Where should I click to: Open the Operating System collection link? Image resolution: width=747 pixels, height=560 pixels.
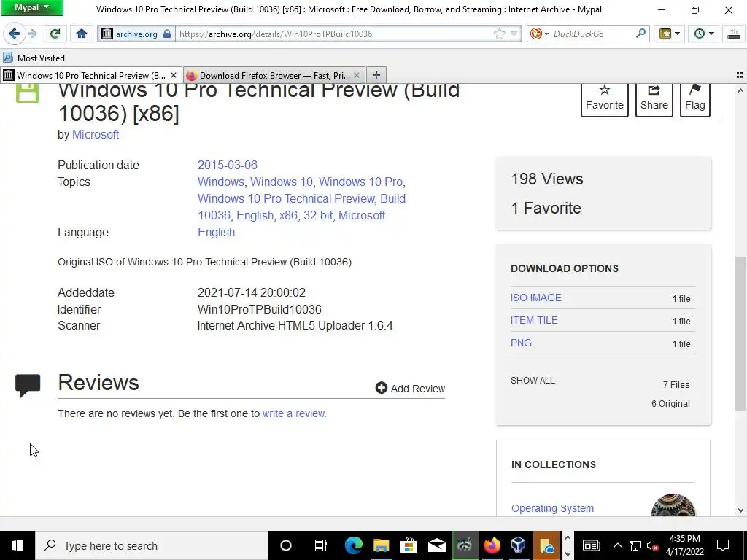553,508
